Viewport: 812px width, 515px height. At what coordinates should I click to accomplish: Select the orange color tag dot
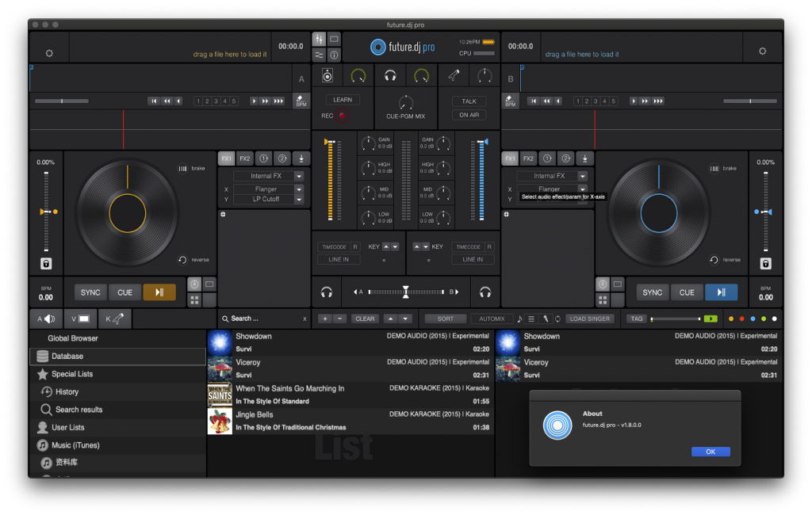point(730,319)
